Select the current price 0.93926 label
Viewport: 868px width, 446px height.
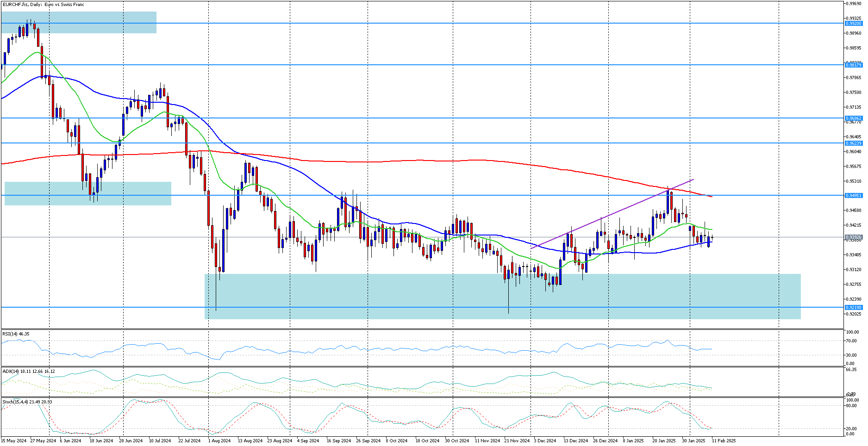click(x=853, y=237)
